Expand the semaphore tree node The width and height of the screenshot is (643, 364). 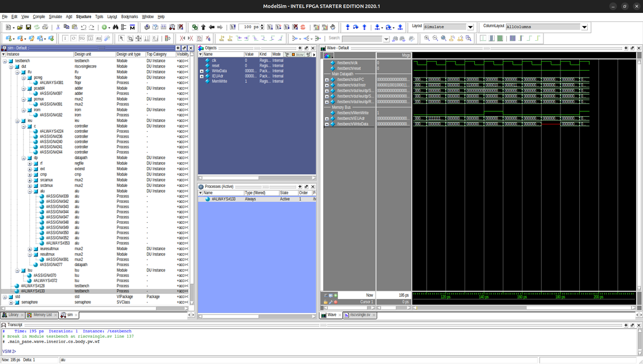click(11, 302)
